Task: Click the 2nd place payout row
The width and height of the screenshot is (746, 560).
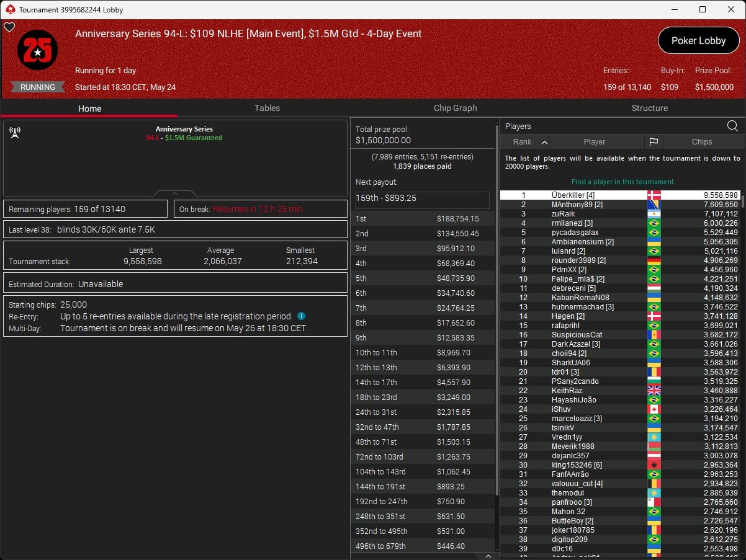Action: [422, 234]
